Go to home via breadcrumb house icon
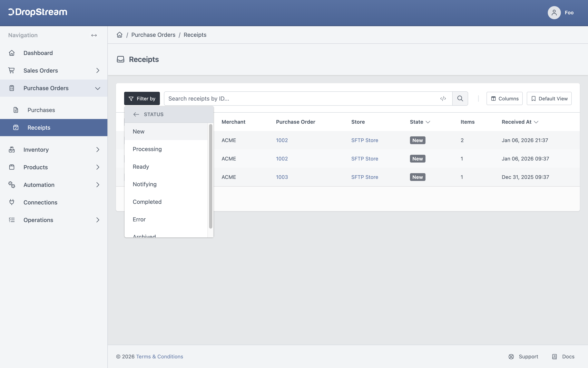 (120, 35)
